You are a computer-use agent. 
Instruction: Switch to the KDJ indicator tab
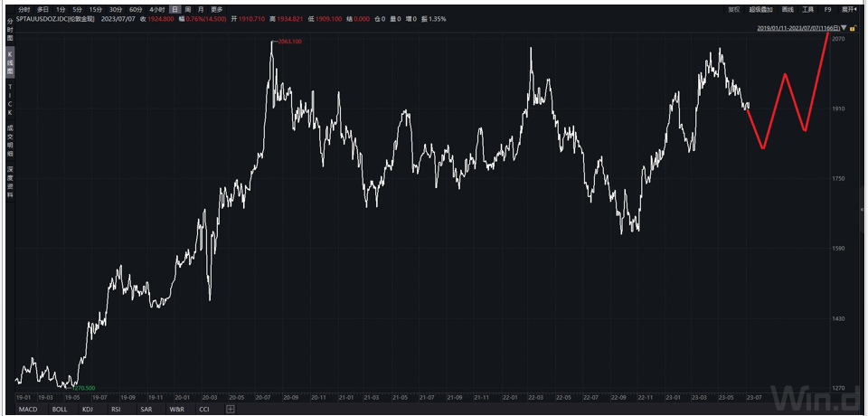(x=87, y=410)
